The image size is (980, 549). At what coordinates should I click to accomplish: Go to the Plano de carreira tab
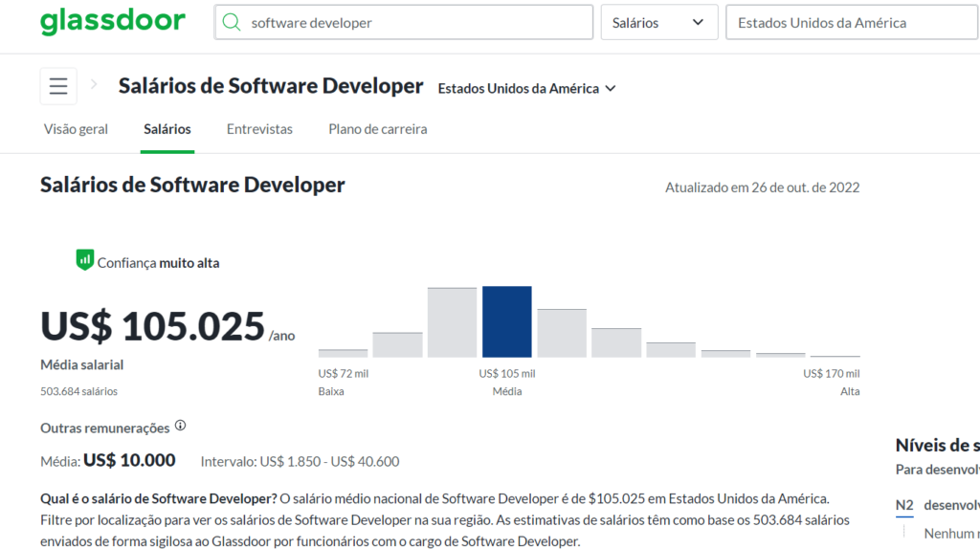pos(378,129)
